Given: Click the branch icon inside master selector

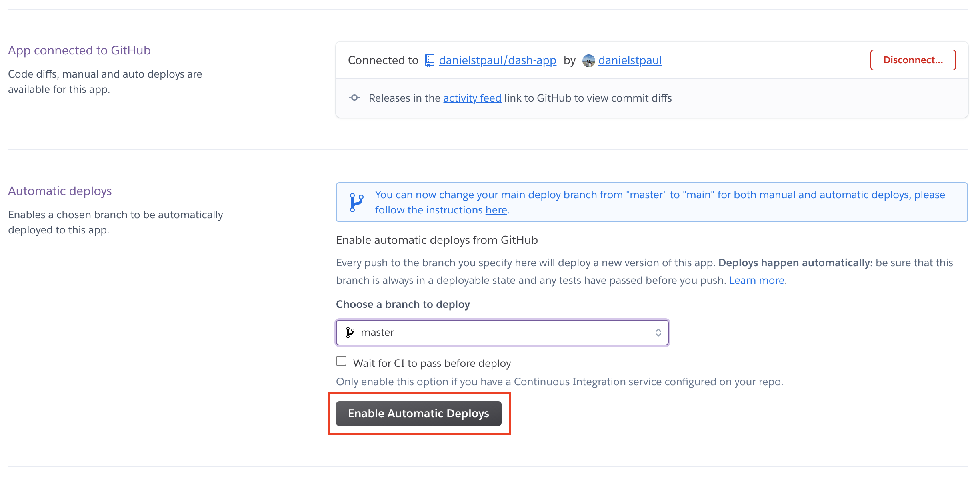Looking at the screenshot, I should pos(350,332).
